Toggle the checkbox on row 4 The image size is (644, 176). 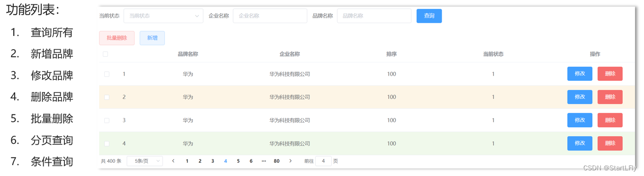(107, 143)
